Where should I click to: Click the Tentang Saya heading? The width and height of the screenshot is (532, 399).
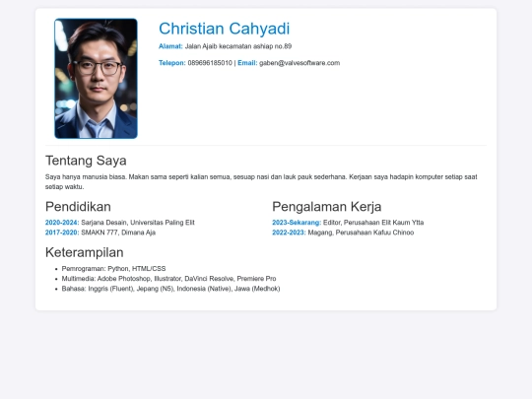tap(86, 161)
